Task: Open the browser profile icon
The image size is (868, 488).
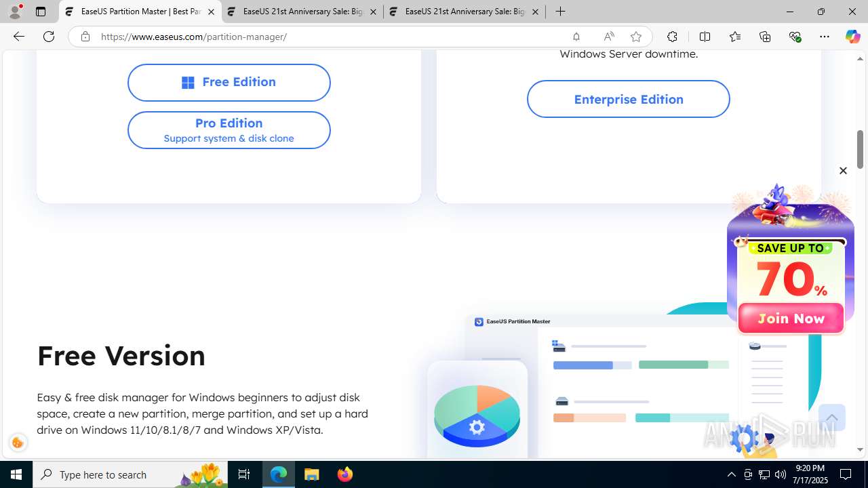Action: (15, 12)
